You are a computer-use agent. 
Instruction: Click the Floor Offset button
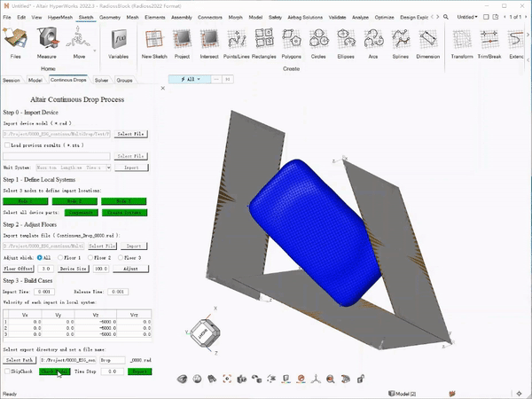(x=19, y=269)
